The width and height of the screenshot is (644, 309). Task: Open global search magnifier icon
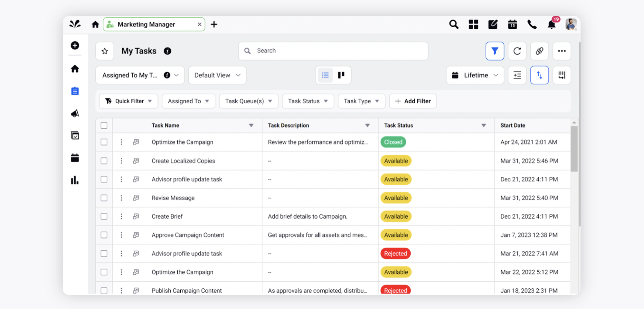[x=454, y=24]
